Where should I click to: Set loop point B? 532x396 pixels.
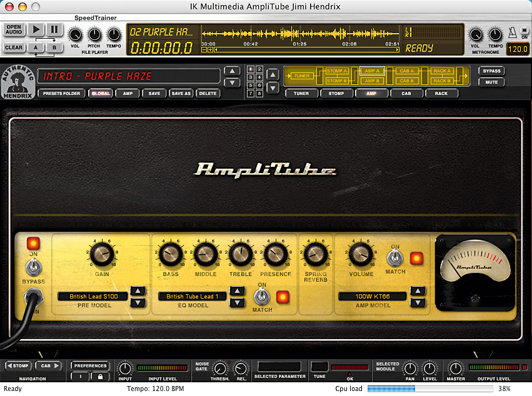tap(54, 47)
